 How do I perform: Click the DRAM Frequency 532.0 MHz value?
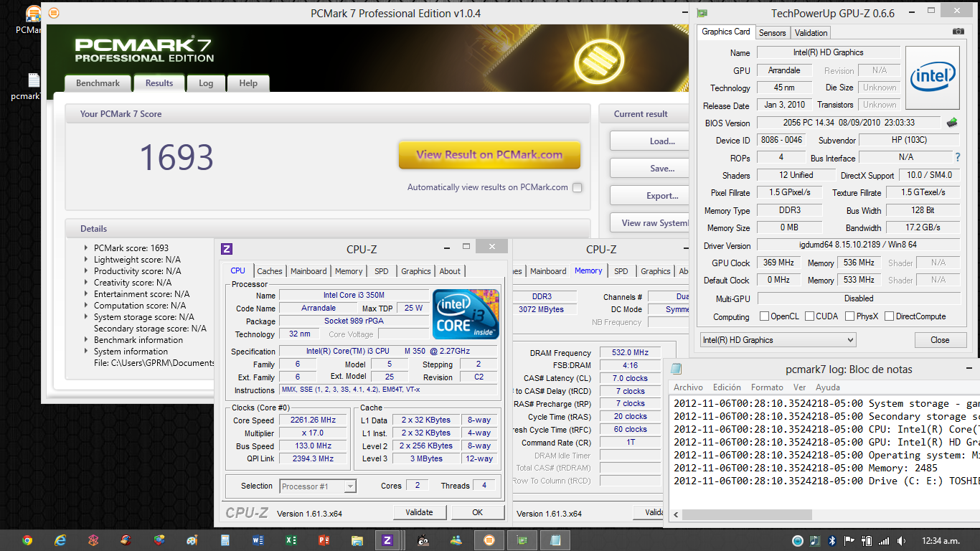tap(630, 353)
